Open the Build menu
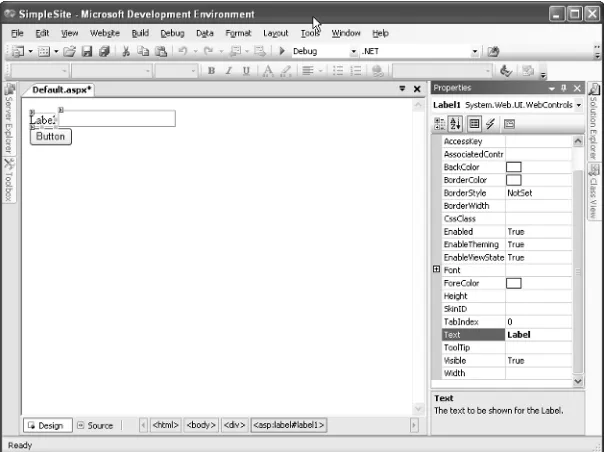The image size is (604, 452). tap(140, 34)
